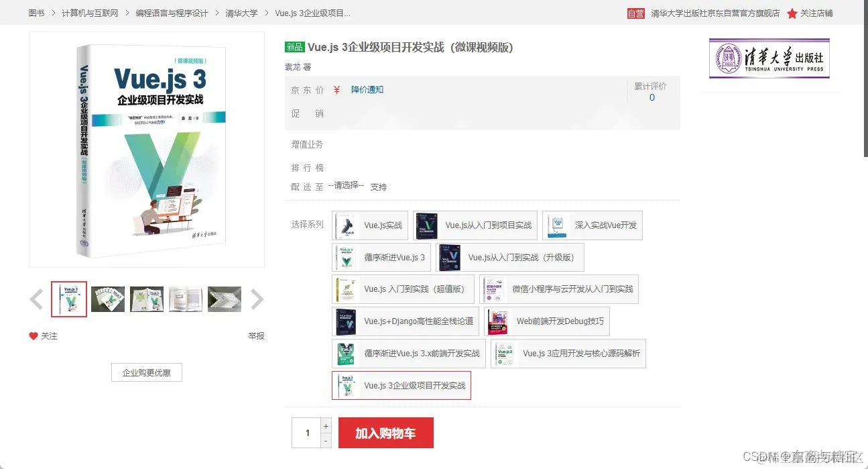Image resolution: width=868 pixels, height=469 pixels.
Task: Click inside the quantity input field
Action: pyautogui.click(x=307, y=433)
